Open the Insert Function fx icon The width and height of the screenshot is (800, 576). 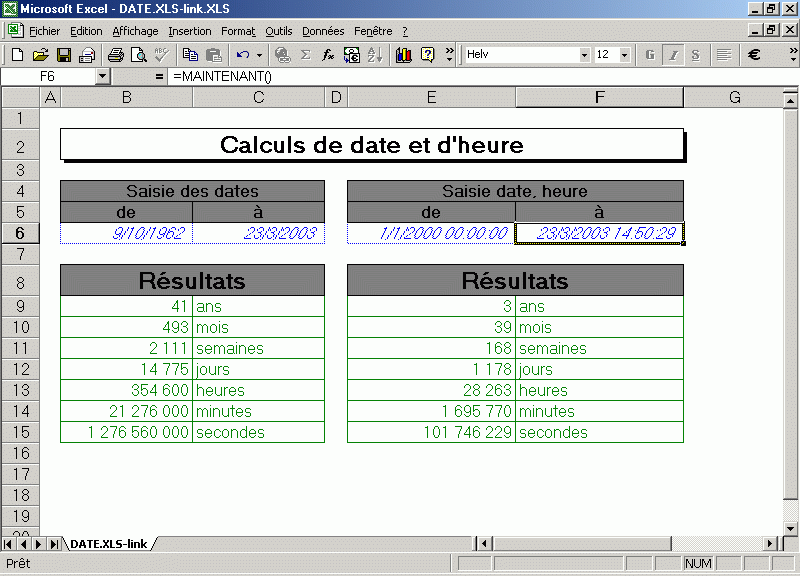[x=328, y=55]
